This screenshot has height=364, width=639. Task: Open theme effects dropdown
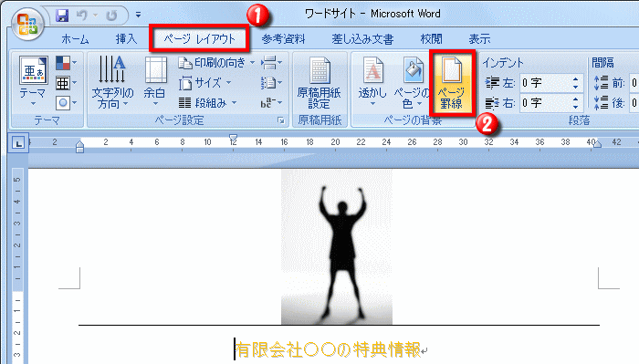pyautogui.click(x=66, y=102)
